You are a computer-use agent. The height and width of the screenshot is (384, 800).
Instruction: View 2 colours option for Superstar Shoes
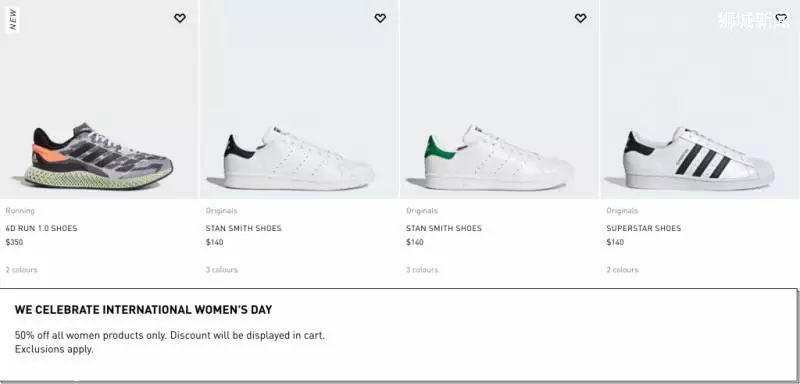pyautogui.click(x=622, y=270)
